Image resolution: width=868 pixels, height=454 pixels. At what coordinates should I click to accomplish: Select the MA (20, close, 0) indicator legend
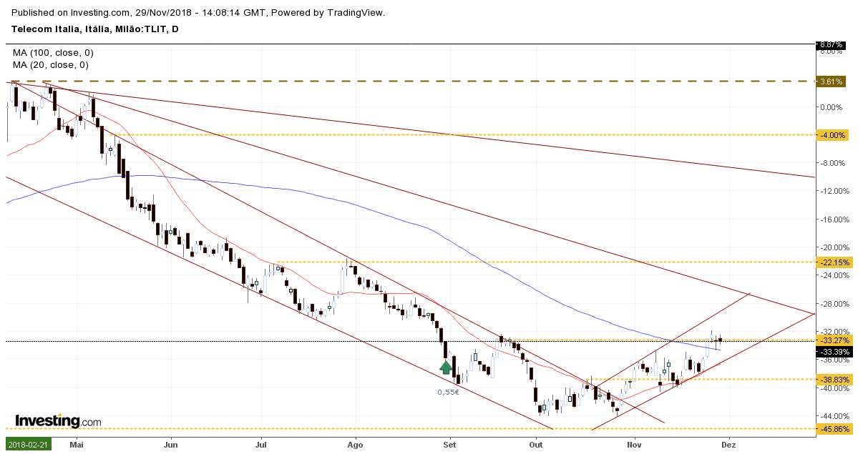coord(51,64)
